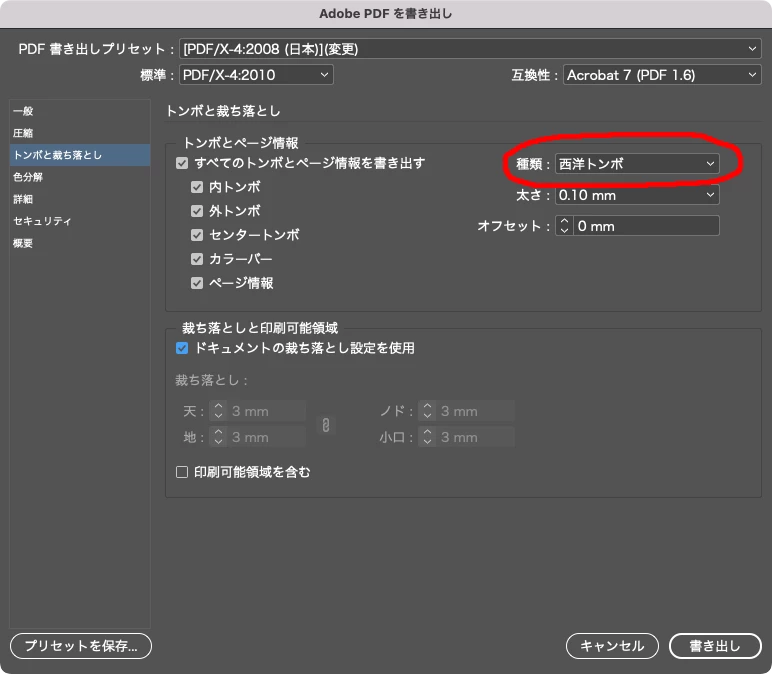
Task: Select 概要 in the sidebar
Action: (80, 243)
